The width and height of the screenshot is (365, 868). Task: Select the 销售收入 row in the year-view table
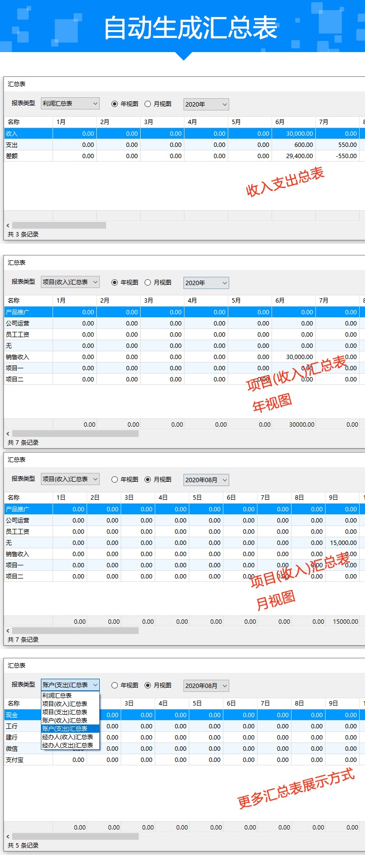(184, 357)
